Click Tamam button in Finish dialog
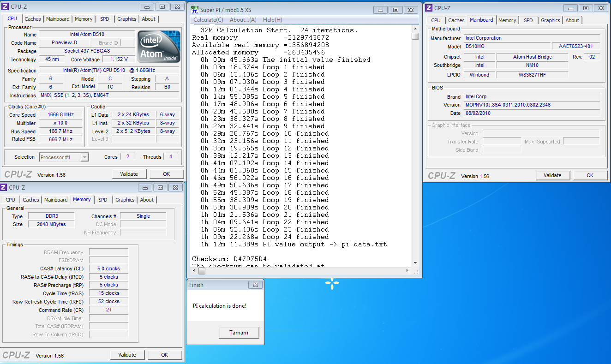Viewport: 611px width, 364px height. (239, 333)
